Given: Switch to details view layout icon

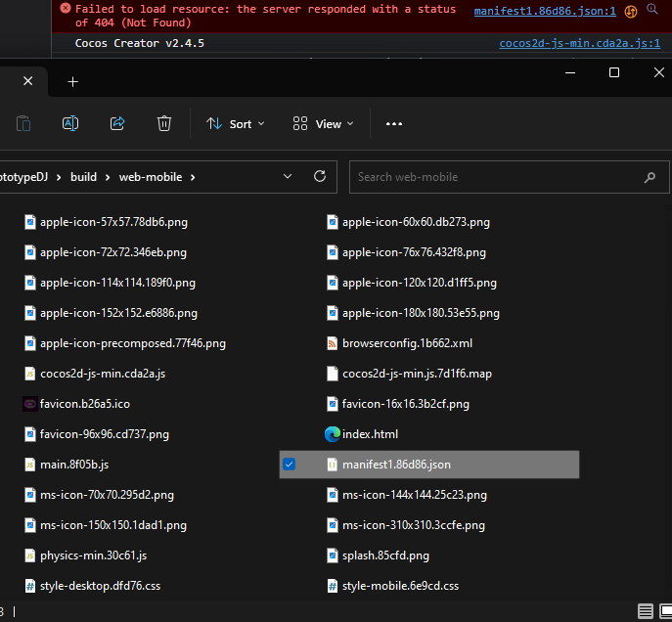Looking at the screenshot, I should coord(645,612).
